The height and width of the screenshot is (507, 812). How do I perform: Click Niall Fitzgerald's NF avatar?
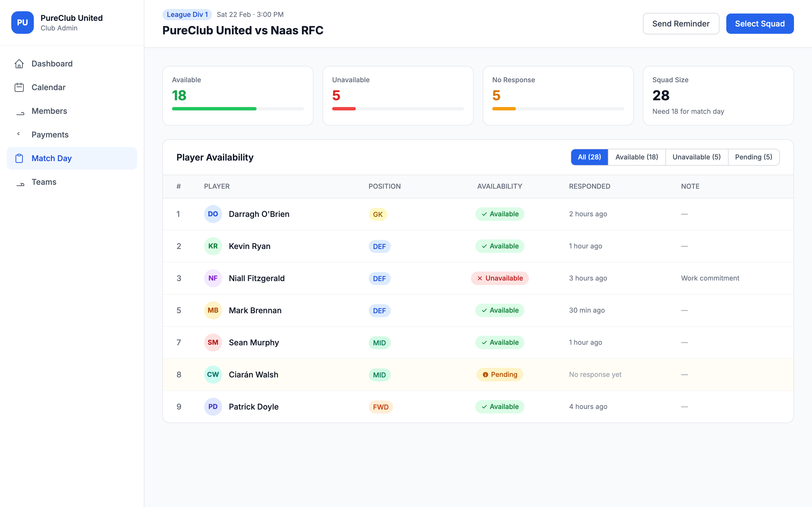coord(213,278)
